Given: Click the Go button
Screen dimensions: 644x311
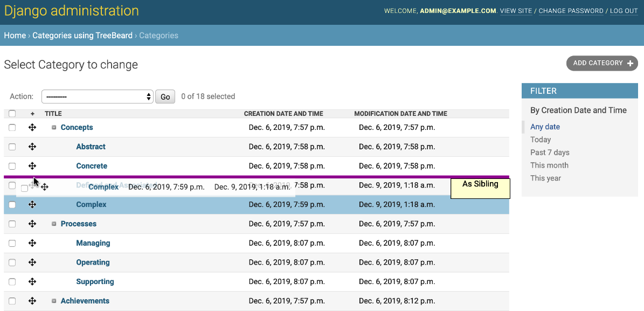Looking at the screenshot, I should (165, 97).
